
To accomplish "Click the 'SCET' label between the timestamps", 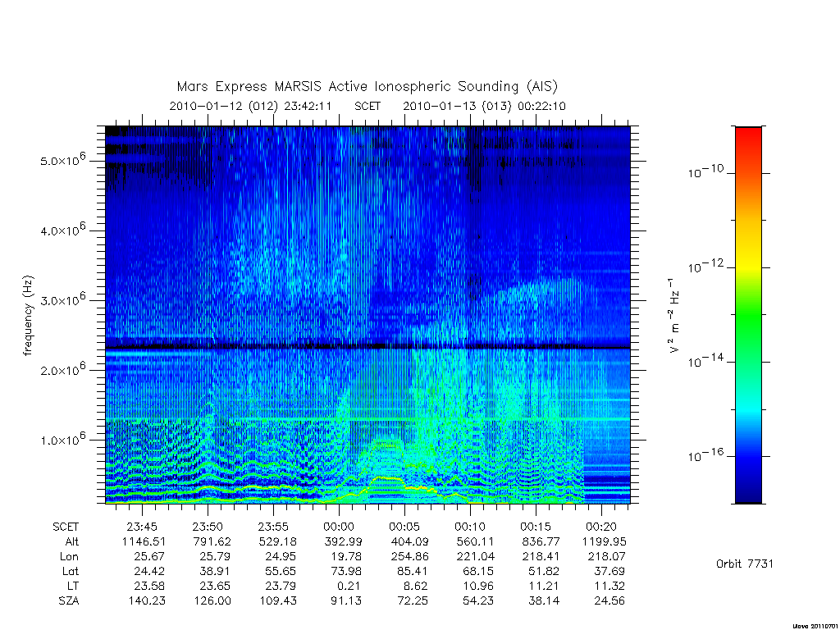I will coord(367,106).
